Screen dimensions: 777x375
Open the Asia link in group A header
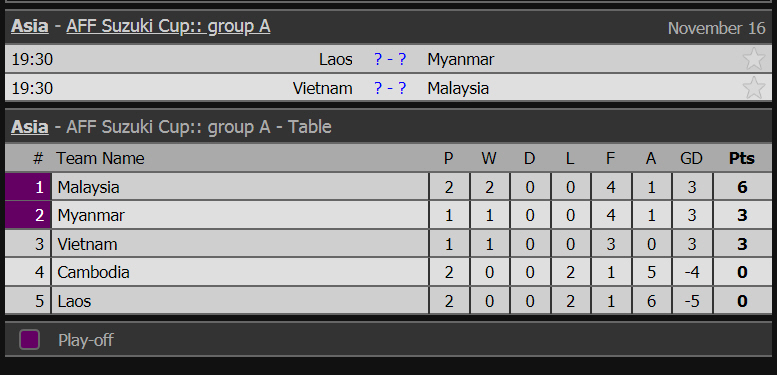click(30, 26)
